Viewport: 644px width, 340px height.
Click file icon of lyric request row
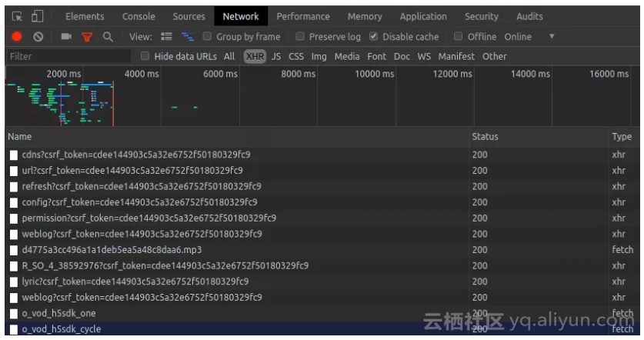click(x=14, y=282)
